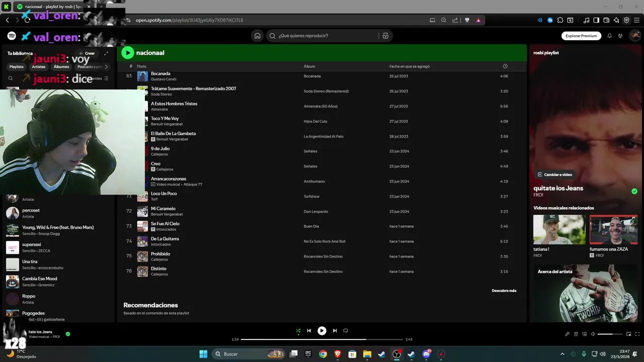Select the Podcasts y programas chip

[89, 66]
